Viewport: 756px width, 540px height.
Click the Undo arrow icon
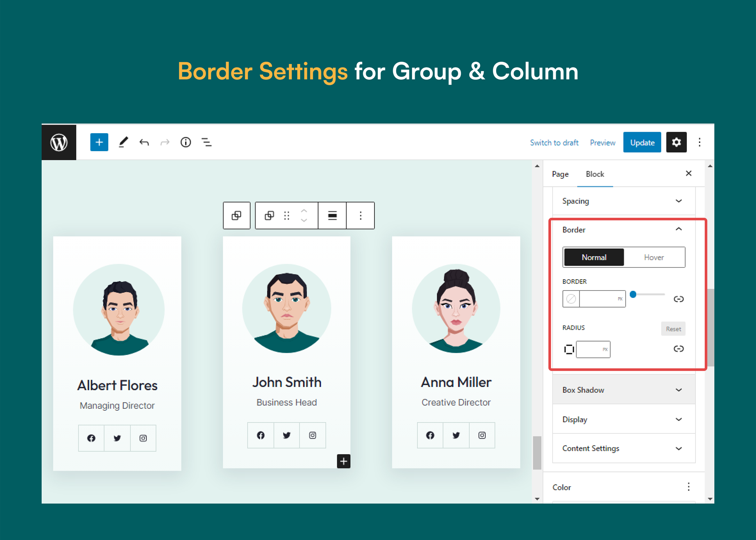144,143
